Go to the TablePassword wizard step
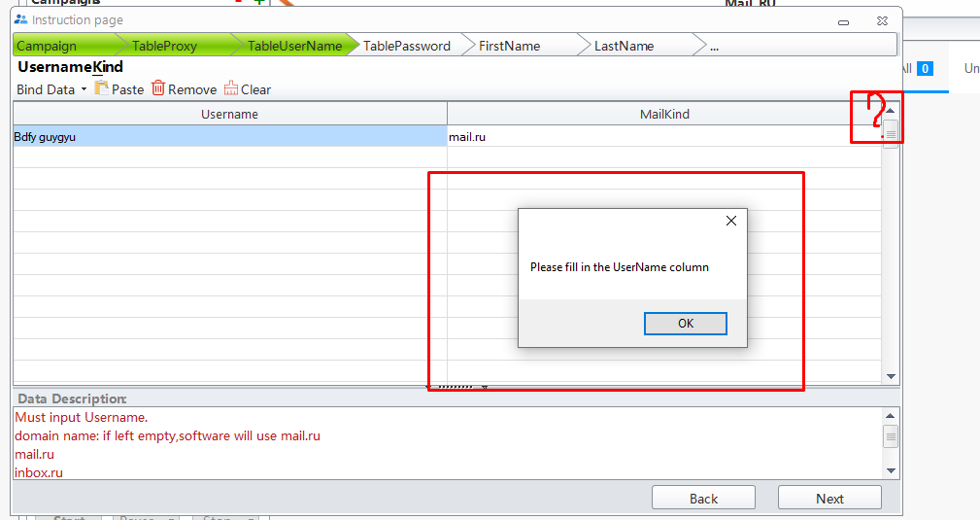 pos(406,46)
